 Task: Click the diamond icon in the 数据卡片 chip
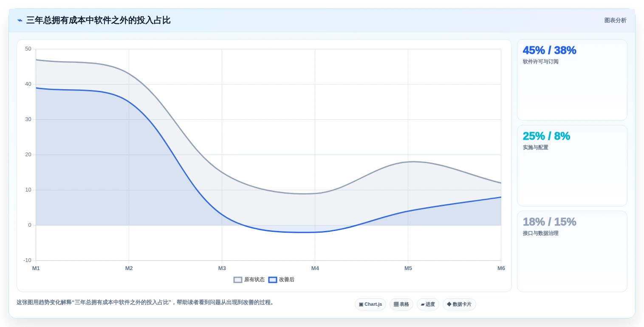click(449, 304)
